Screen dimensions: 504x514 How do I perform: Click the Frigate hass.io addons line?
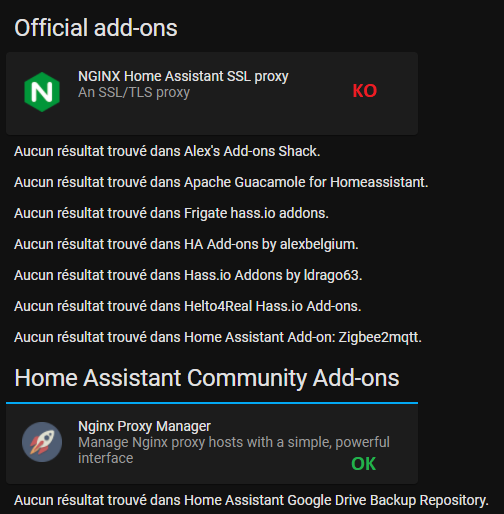point(171,213)
